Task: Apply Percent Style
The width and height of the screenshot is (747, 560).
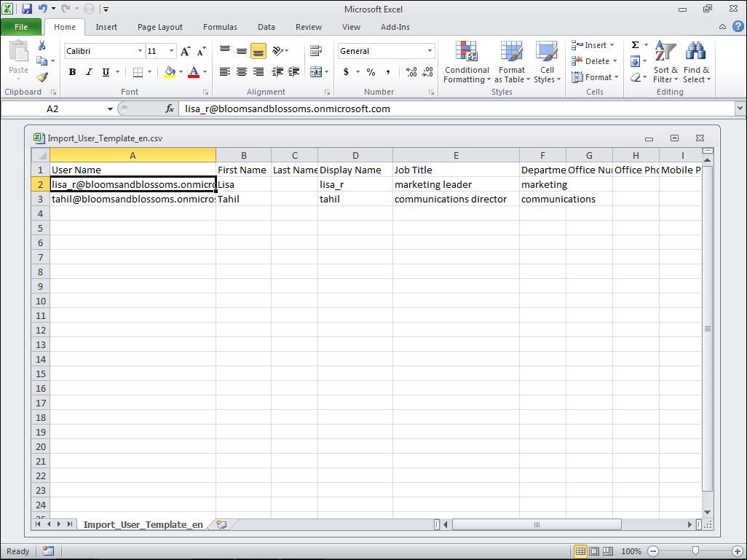Action: (x=371, y=72)
